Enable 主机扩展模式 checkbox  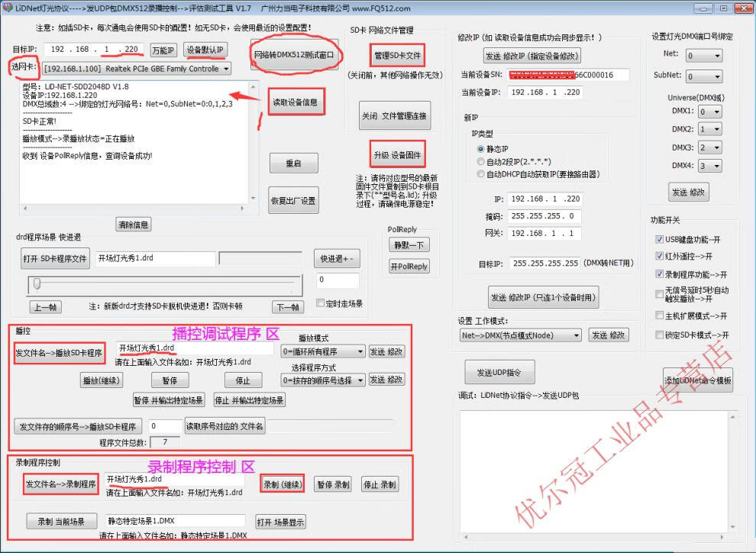pyautogui.click(x=659, y=315)
